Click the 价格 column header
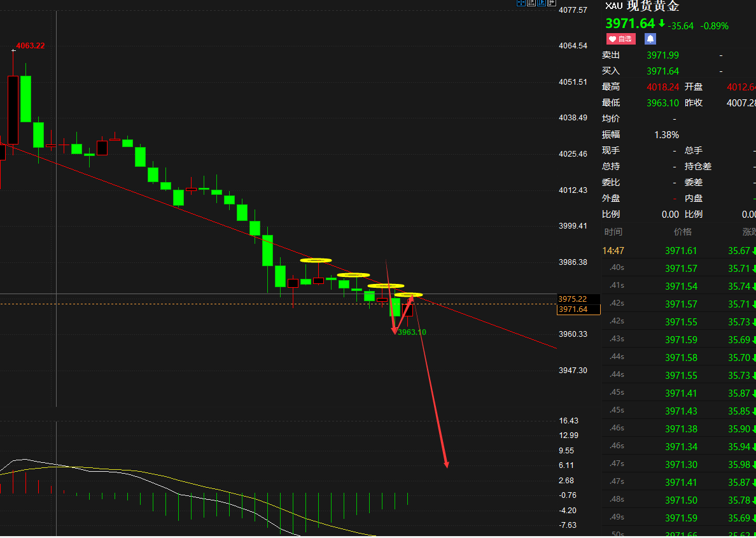Viewport: 756px width, 538px height. (x=683, y=232)
